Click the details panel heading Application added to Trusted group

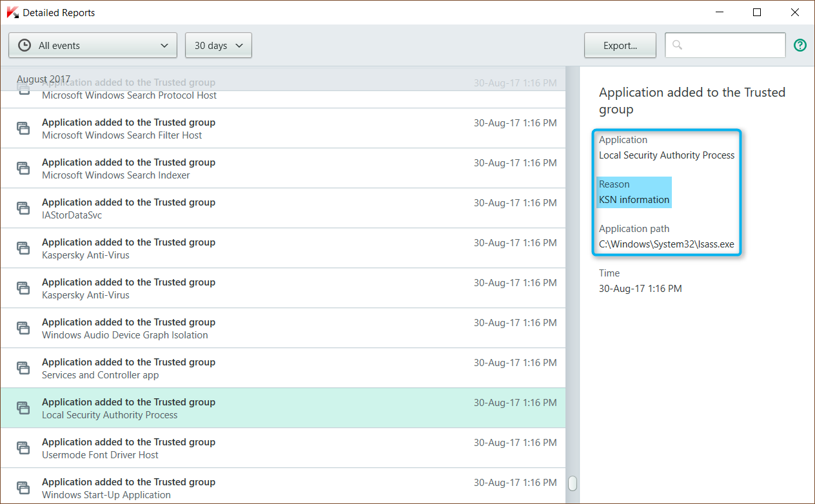(x=692, y=101)
